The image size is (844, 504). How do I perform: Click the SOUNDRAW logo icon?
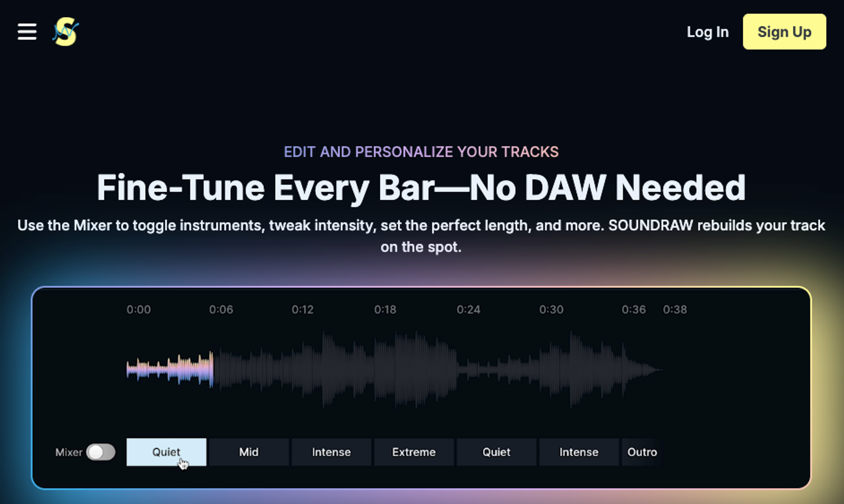tap(66, 32)
